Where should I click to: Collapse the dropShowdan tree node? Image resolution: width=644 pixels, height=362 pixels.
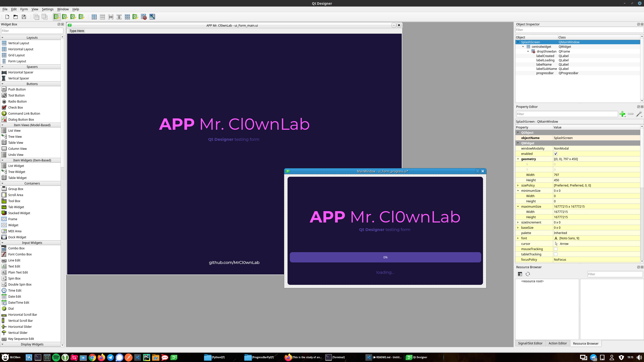pyautogui.click(x=528, y=51)
